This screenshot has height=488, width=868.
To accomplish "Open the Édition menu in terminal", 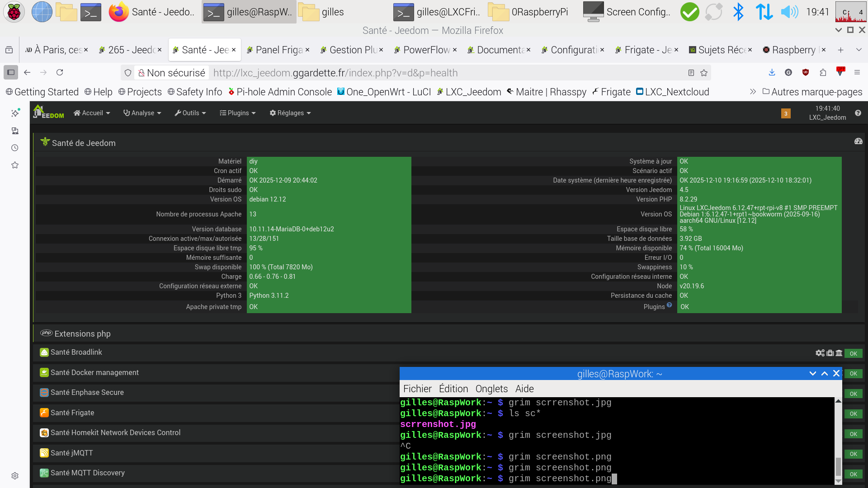I will click(453, 389).
